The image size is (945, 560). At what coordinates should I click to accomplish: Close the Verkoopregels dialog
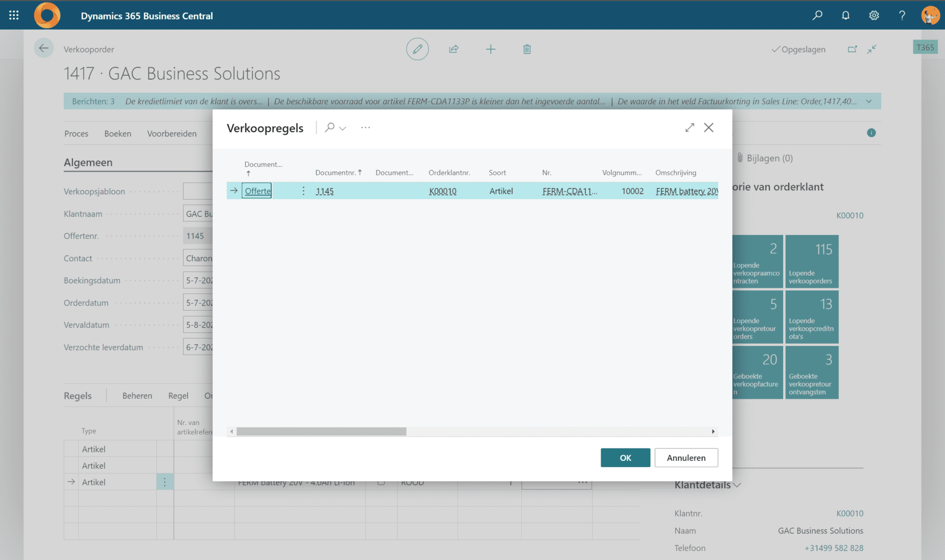(x=708, y=128)
